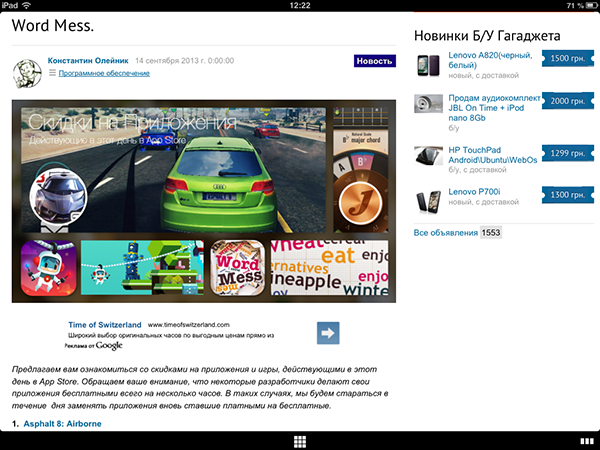
Task: Open Программное обеспечение category link
Action: tap(104, 73)
